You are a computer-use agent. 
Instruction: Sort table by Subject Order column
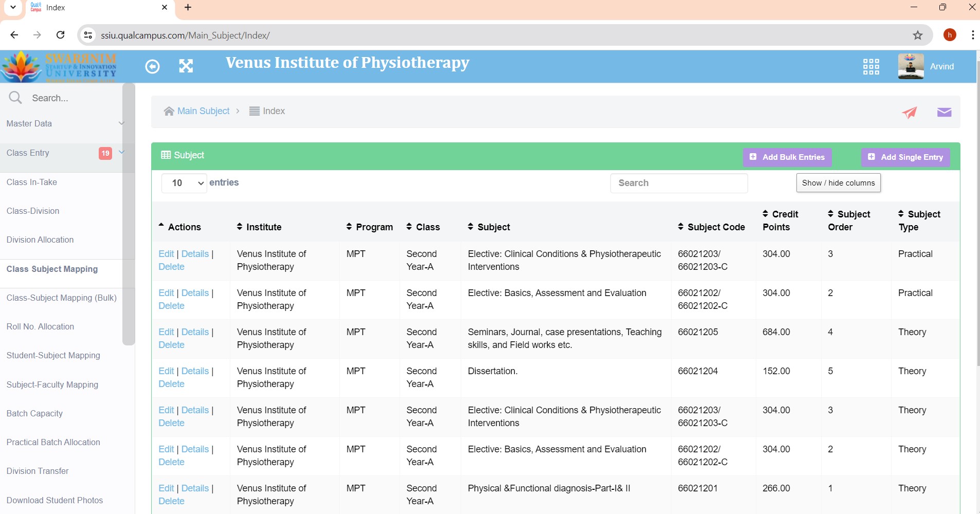coord(849,221)
